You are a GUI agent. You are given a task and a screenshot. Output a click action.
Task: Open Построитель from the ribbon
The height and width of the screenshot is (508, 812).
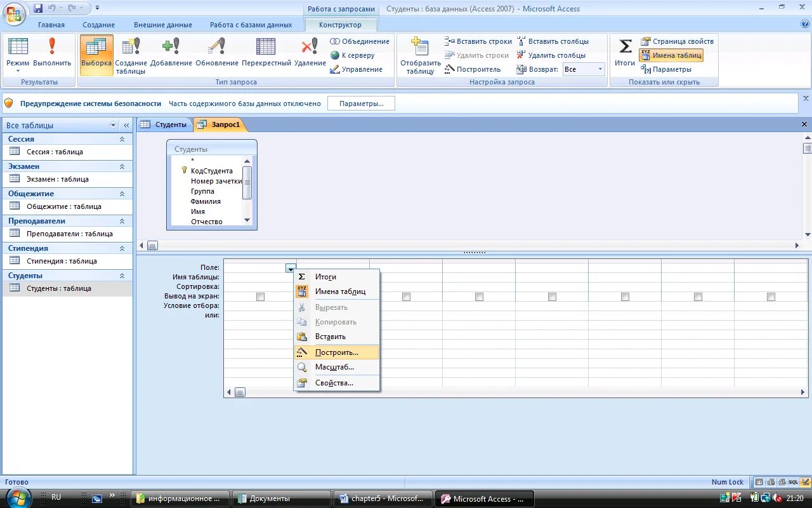coord(473,69)
